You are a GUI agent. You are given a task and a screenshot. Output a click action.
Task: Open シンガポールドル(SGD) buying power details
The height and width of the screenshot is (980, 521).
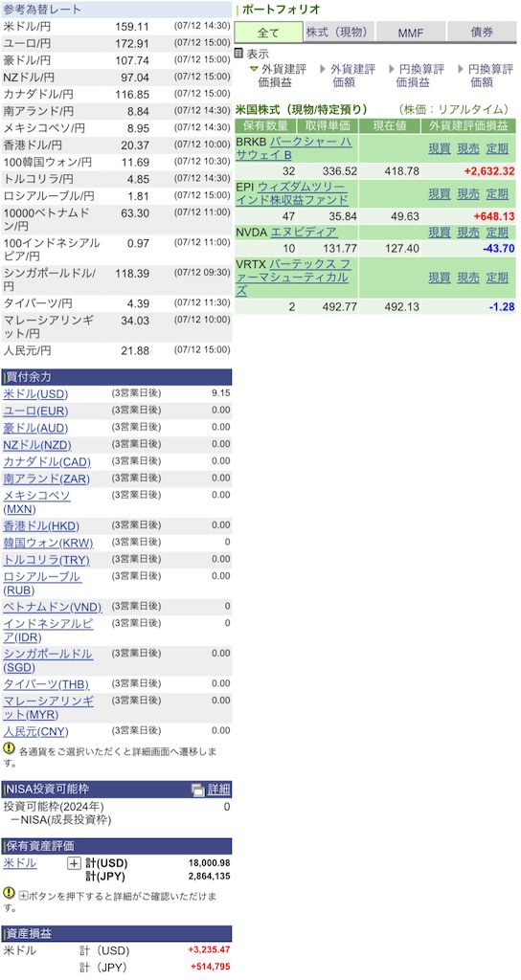click(48, 660)
